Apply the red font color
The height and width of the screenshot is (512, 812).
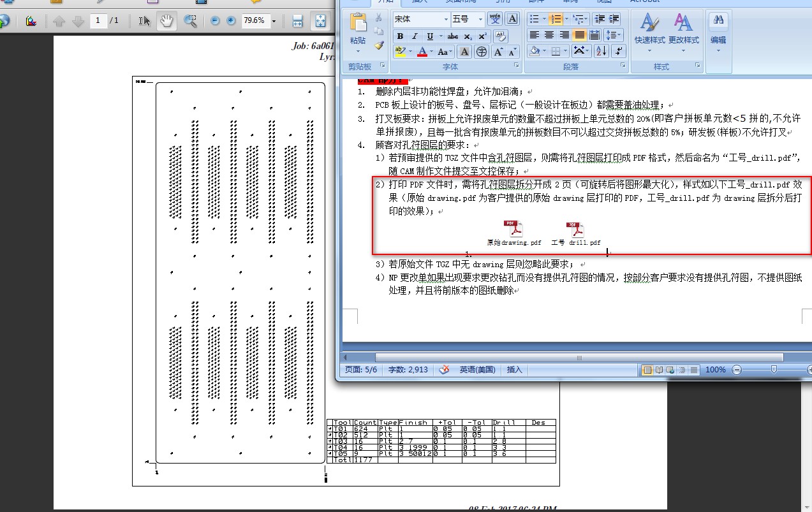click(x=422, y=52)
